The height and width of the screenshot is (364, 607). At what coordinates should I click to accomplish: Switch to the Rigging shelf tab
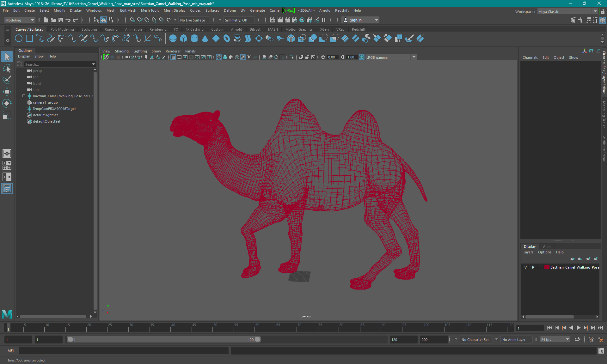point(111,29)
